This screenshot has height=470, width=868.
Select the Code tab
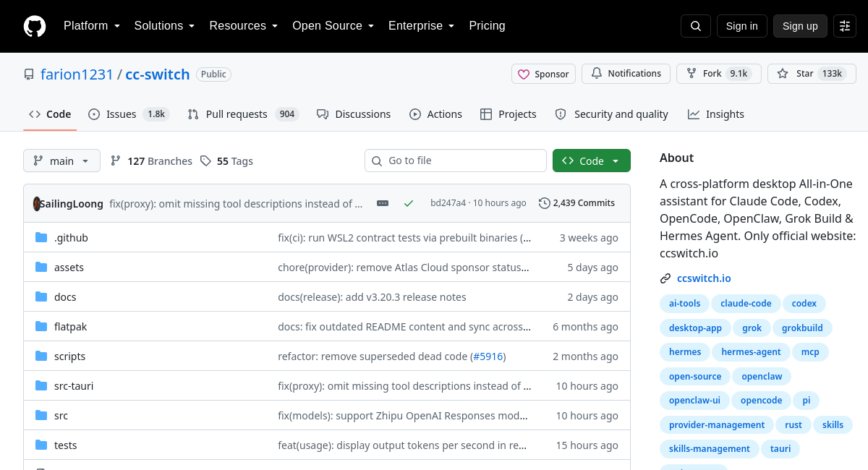[x=50, y=114]
